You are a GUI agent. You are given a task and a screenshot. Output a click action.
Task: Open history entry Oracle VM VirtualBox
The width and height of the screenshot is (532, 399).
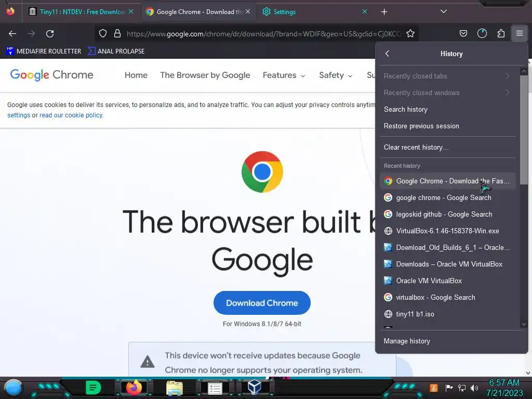(x=447, y=281)
